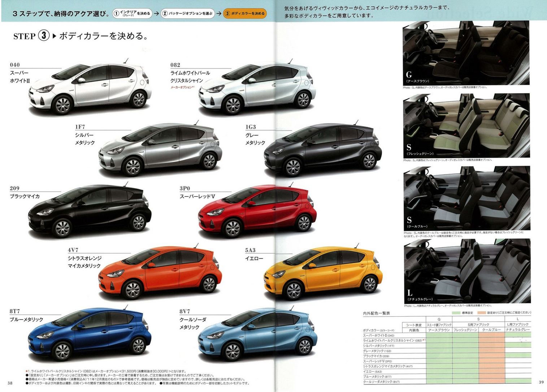Go to step 2 パッケージオプションを選ぶ pill

[187, 14]
